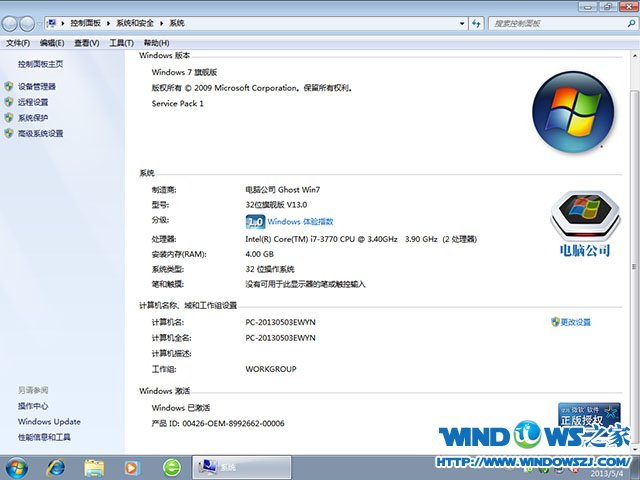Screen dimensions: 640x480
Task: Click the Windows 体验指数 link
Action: click(300, 222)
